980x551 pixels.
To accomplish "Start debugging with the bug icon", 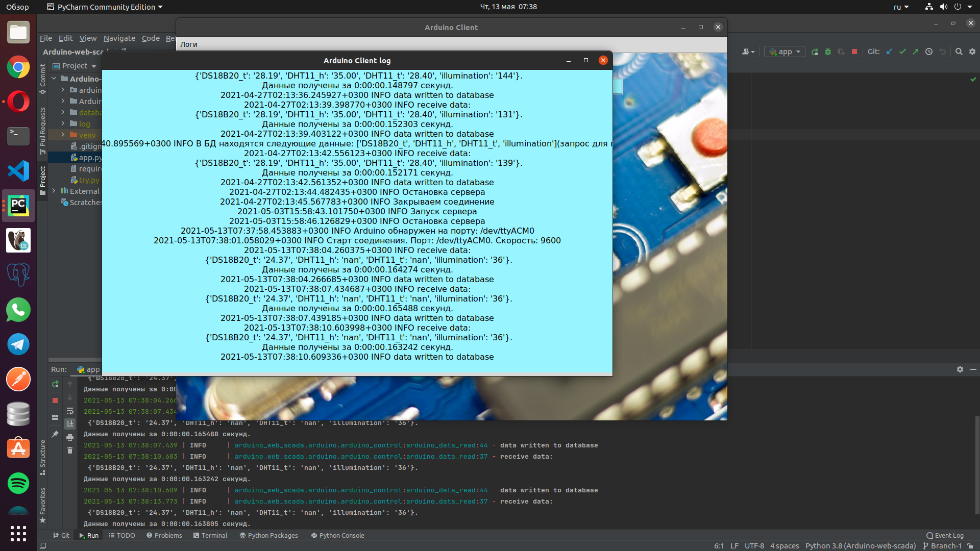I will pos(827,52).
